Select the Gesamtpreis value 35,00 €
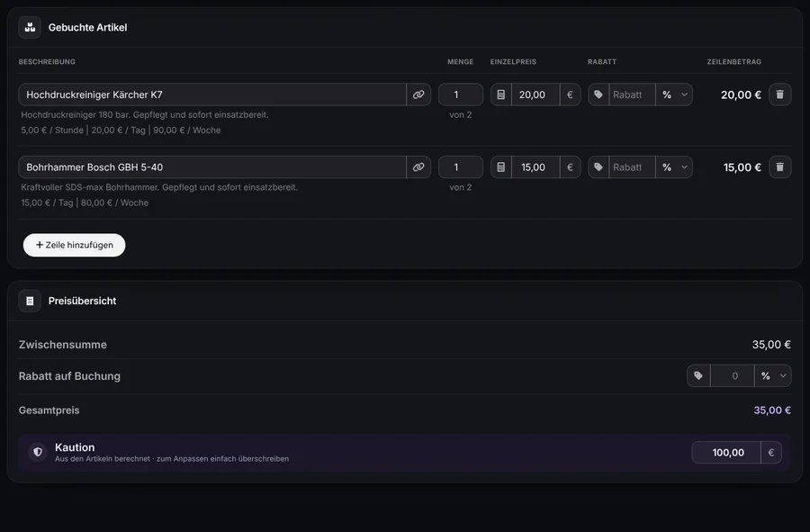Image resolution: width=810 pixels, height=532 pixels. click(772, 410)
